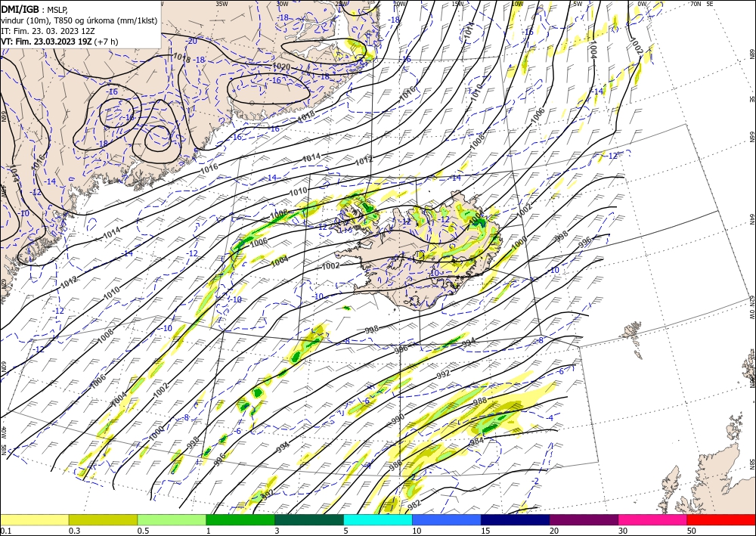Click the 'VT: Fim. 23.03.2023 19Z (+7 h)' line
Screen dimensions: 756x536
point(59,42)
